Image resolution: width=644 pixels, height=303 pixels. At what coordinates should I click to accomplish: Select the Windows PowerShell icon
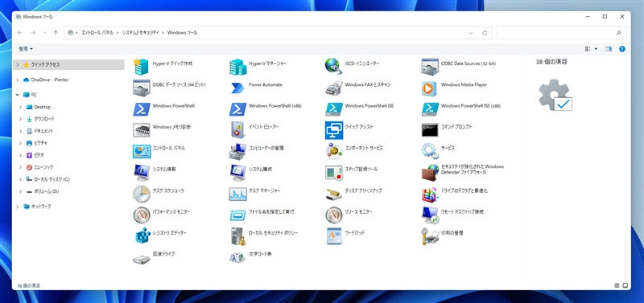[141, 109]
